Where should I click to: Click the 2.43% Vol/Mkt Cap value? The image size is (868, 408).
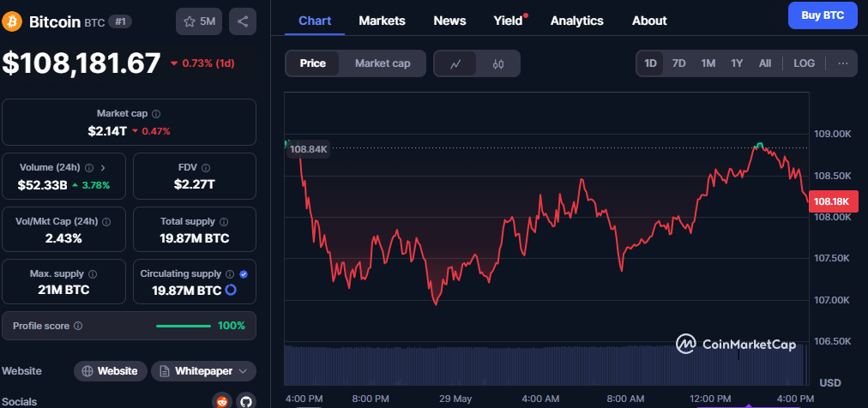click(x=63, y=239)
